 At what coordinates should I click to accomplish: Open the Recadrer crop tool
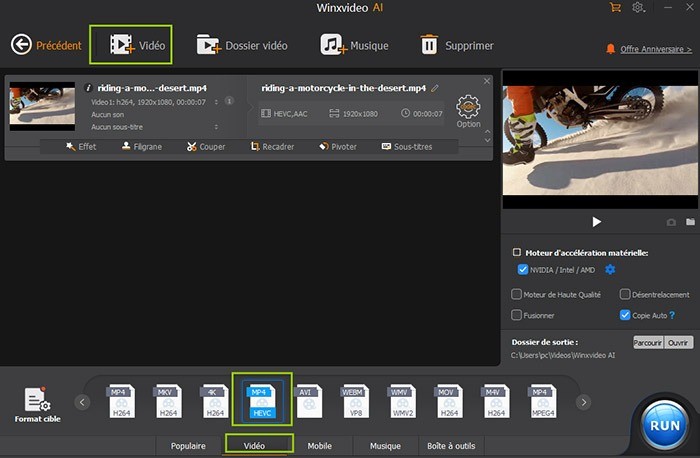[x=272, y=146]
